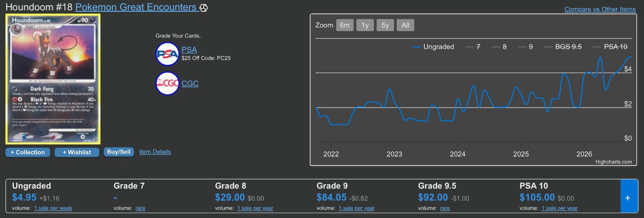644x218 pixels.
Task: Toggle the PSA 10 series in legend
Action: point(610,47)
